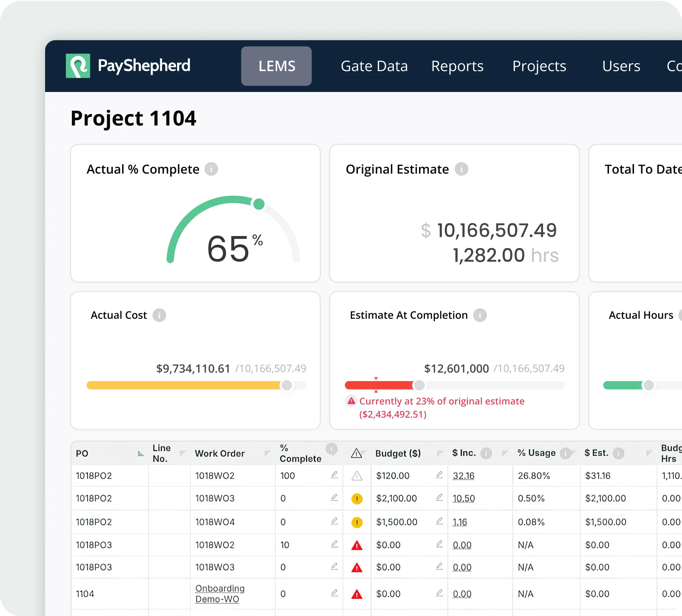The image size is (682, 616).
Task: Open the Onboarding Demo-WO work order link
Action: point(220,594)
